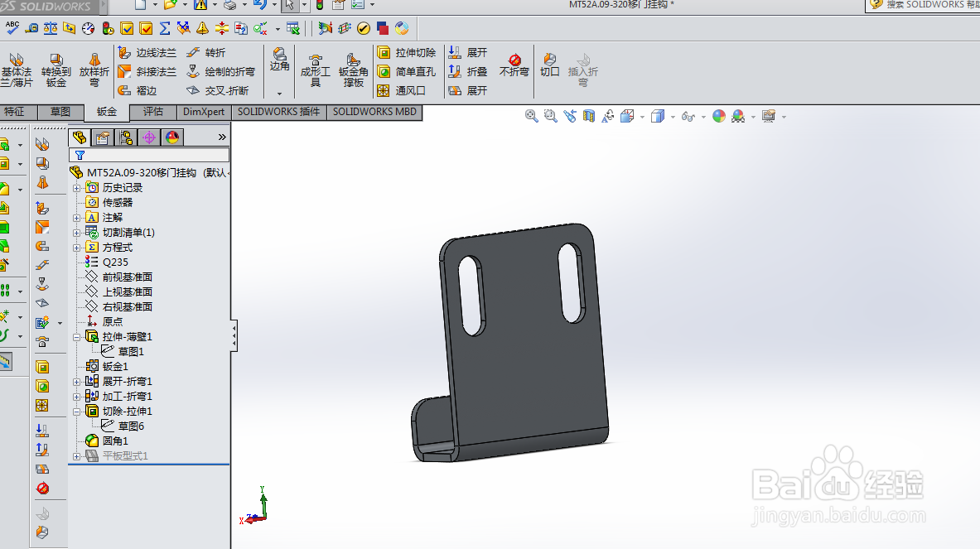Click the scene color globe icon
The width and height of the screenshot is (980, 549).
(738, 116)
